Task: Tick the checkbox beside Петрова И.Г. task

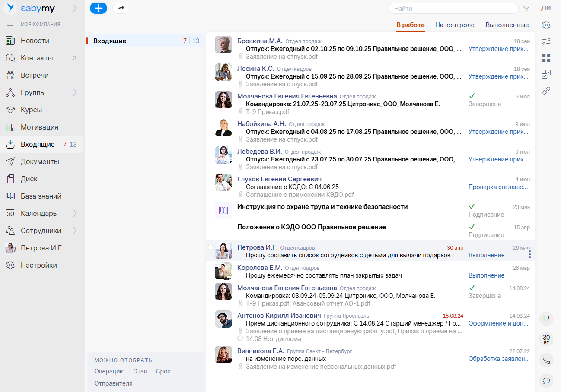Action: [210, 248]
